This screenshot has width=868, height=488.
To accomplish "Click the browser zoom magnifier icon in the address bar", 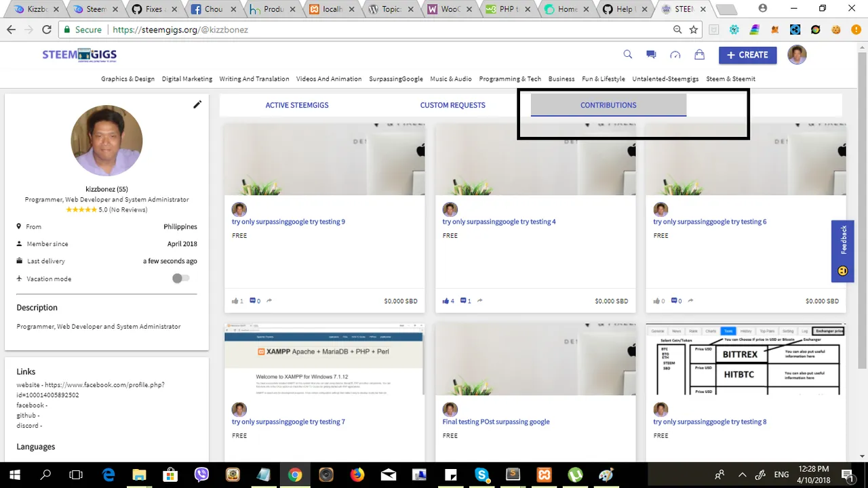I will click(677, 30).
